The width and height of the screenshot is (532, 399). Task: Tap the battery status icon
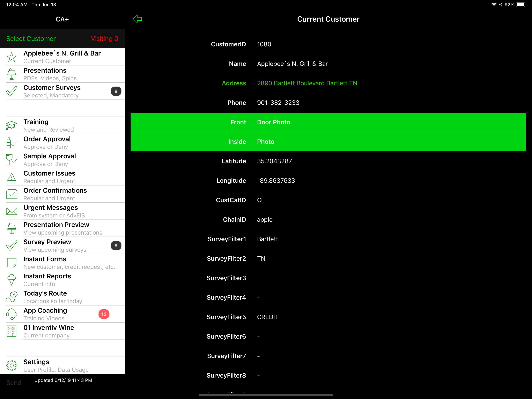click(521, 4)
